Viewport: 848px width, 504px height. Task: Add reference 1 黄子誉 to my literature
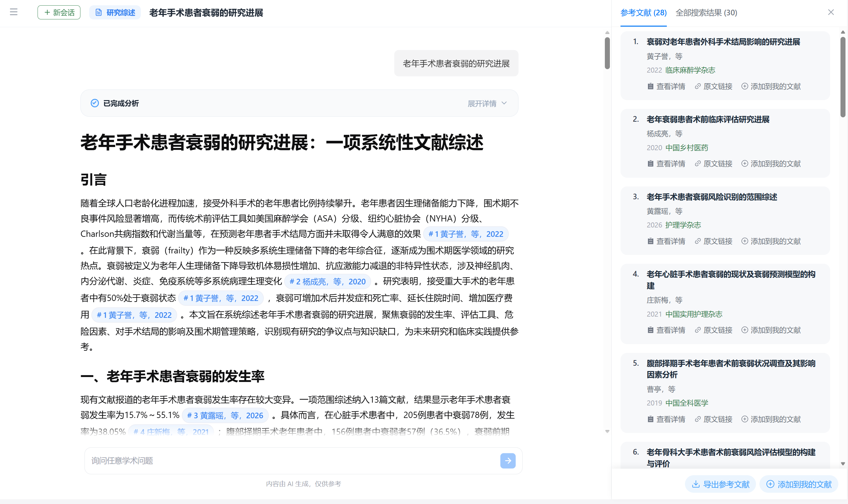(x=771, y=86)
